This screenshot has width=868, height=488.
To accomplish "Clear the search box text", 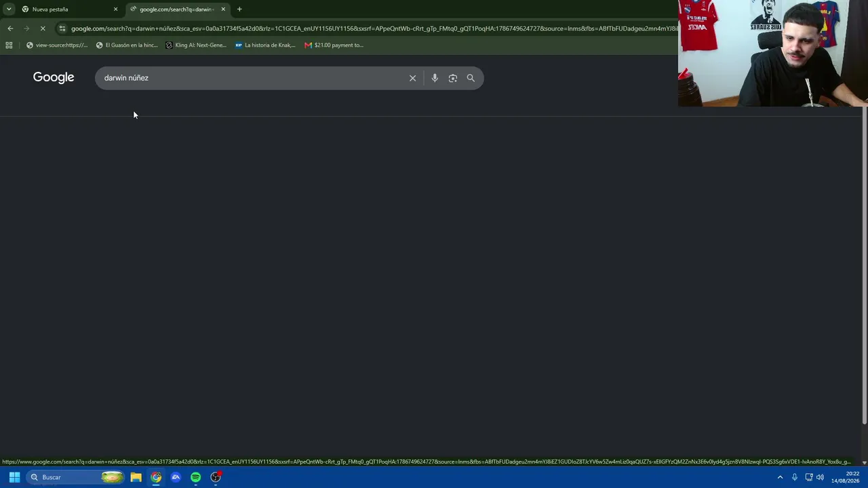I will point(412,78).
